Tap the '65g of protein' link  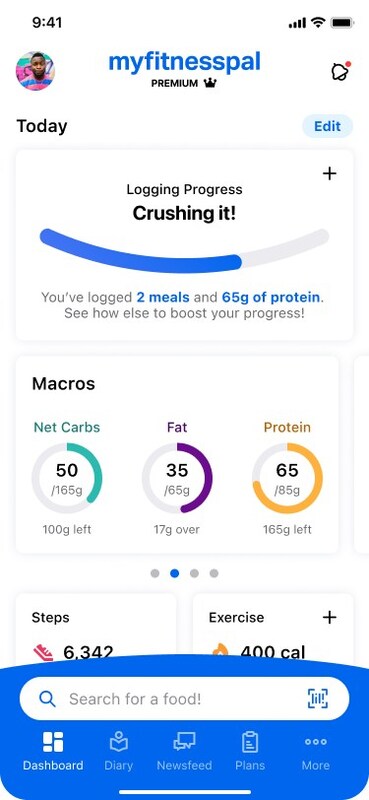point(272,297)
